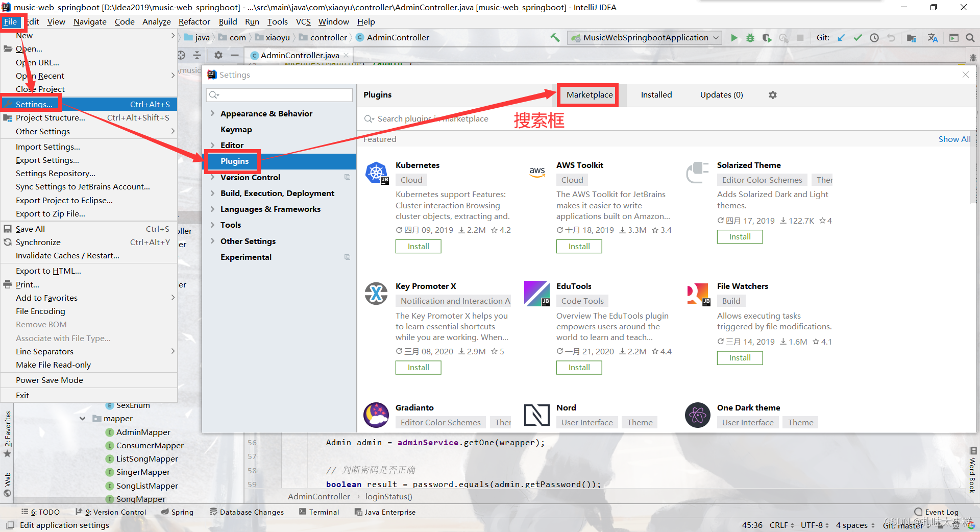This screenshot has width=980, height=532.
Task: Click Git commit checkmark icon
Action: click(858, 38)
